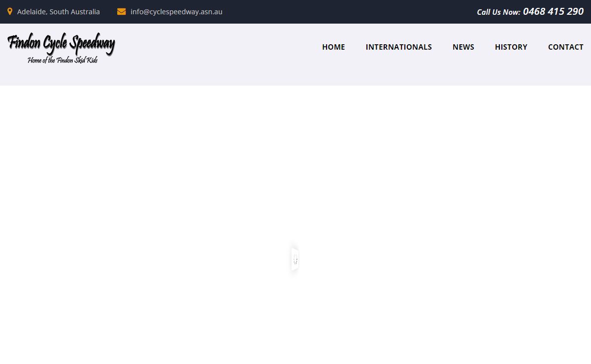
Task: Click the loading spinner in page center
Action: tap(295, 259)
